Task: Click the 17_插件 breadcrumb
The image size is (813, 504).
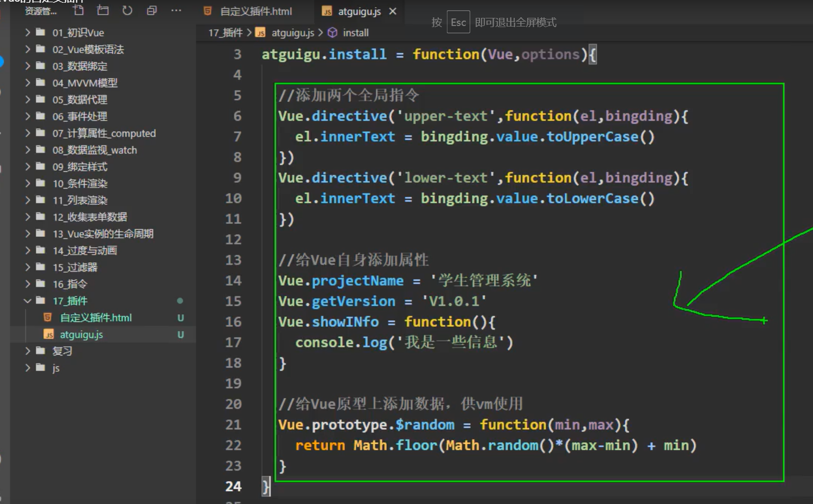Action: 226,33
